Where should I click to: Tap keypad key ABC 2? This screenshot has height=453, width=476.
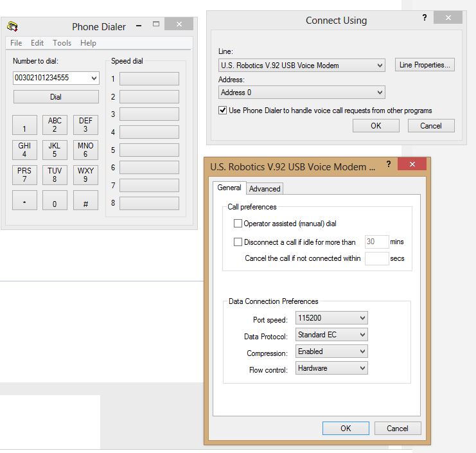click(x=55, y=125)
